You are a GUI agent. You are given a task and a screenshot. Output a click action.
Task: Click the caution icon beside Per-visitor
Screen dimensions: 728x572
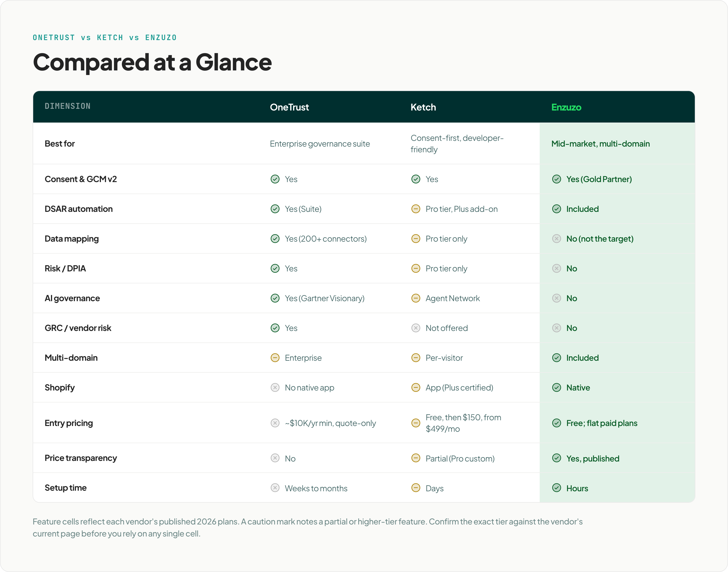(416, 358)
